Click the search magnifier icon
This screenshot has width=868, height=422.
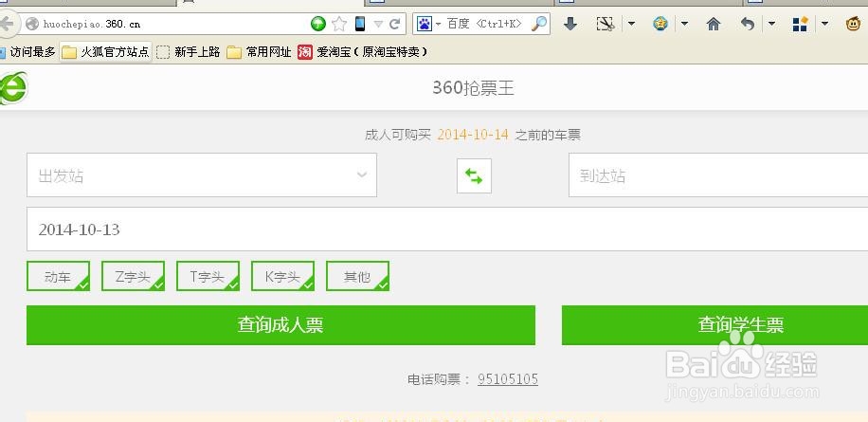click(538, 24)
